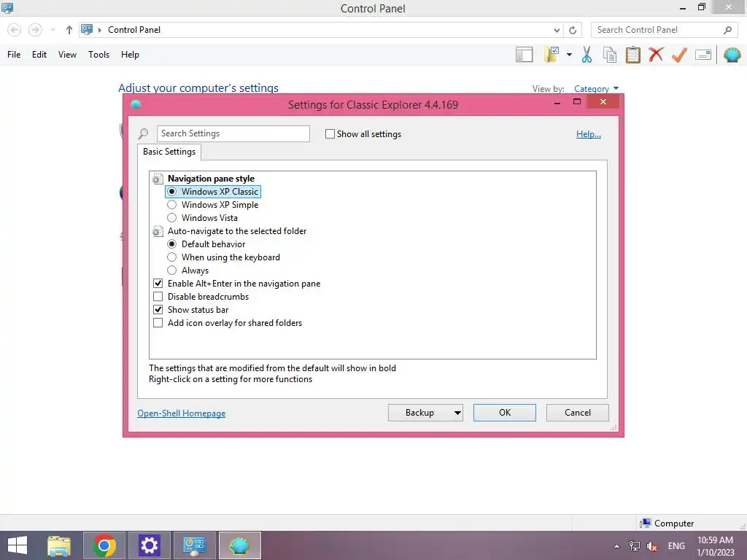Toggle Enable Alt+Enter in navigation pane

(158, 284)
